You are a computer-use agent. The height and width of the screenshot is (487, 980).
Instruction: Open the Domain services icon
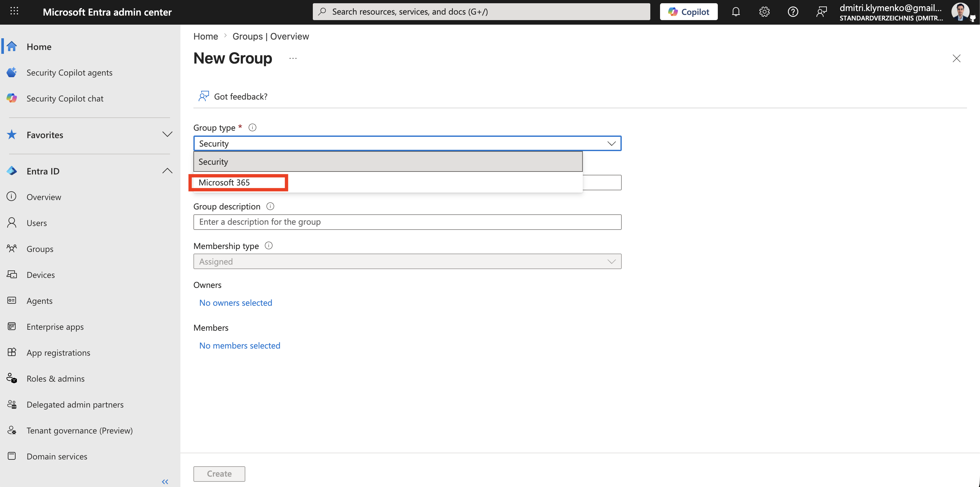tap(12, 456)
